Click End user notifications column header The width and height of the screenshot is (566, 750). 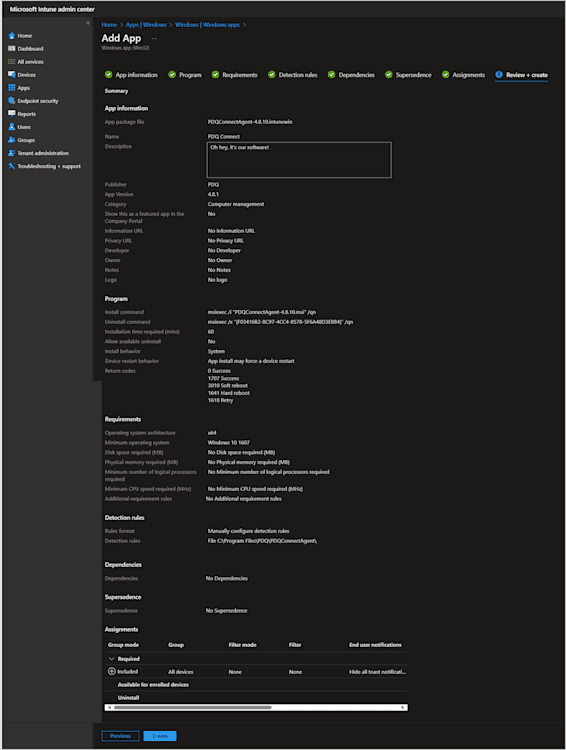tap(375, 645)
